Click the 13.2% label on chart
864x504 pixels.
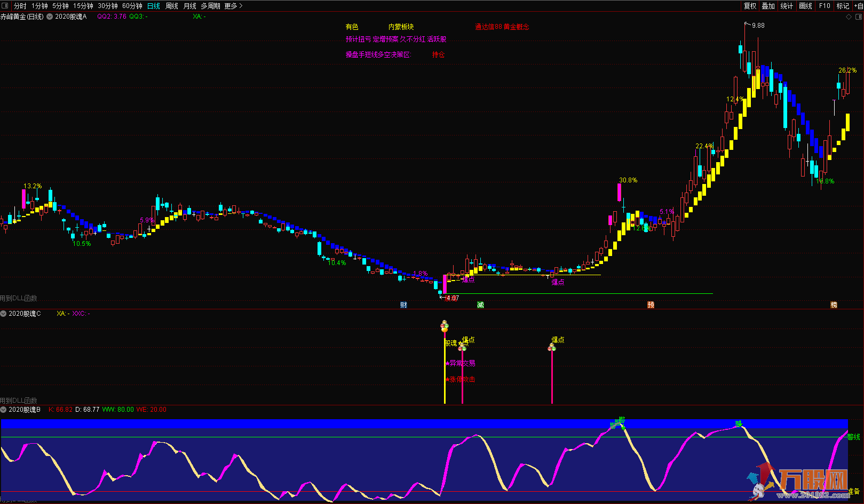[33, 186]
